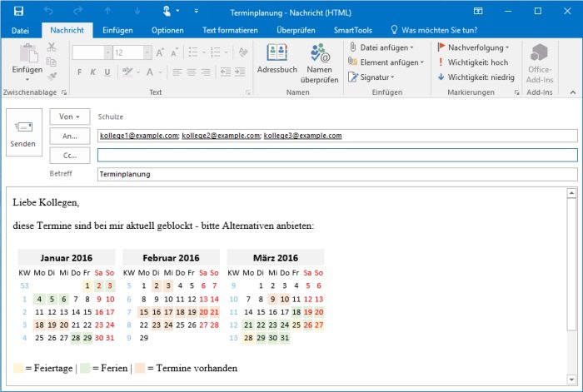Toggle Underline (U) formatting
The image size is (583, 392).
pos(107,72)
